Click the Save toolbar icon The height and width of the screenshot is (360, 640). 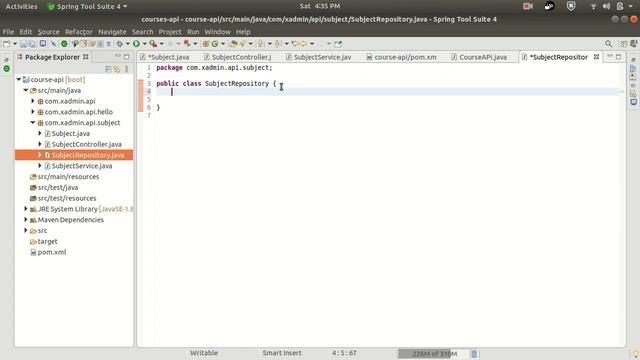[23, 44]
